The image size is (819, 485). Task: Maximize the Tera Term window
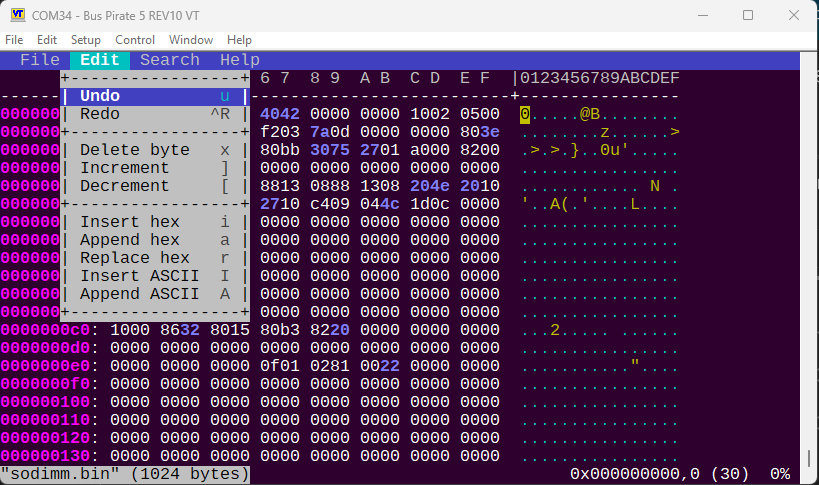click(x=747, y=15)
